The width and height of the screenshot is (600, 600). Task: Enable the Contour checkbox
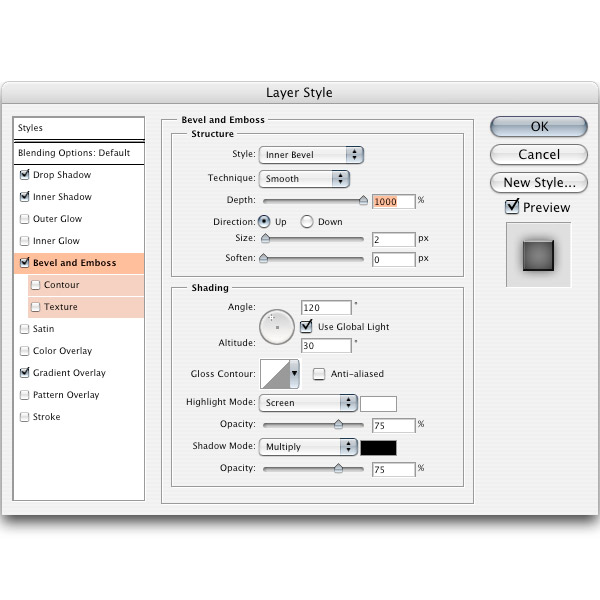[35, 285]
